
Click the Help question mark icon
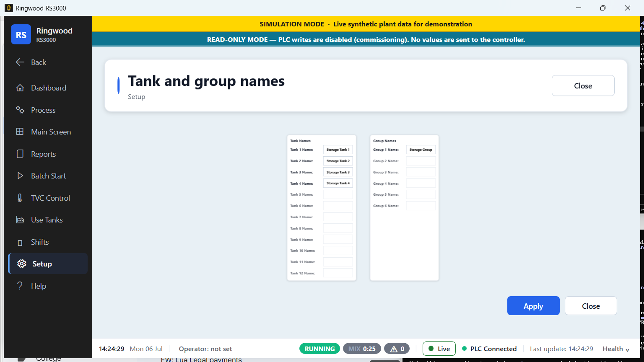(20, 286)
